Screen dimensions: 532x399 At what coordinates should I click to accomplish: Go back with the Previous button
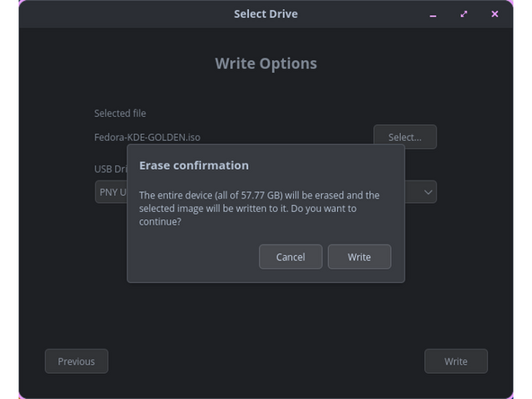click(76, 361)
